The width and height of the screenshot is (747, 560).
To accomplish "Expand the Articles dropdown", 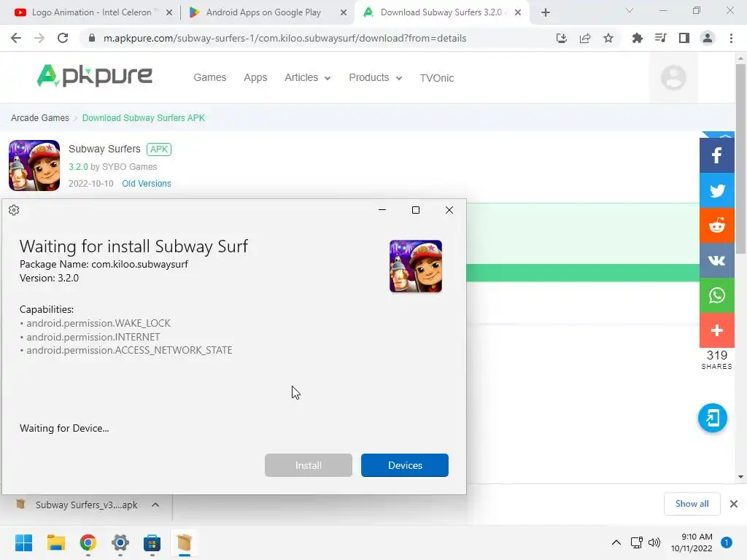I will coord(307,77).
